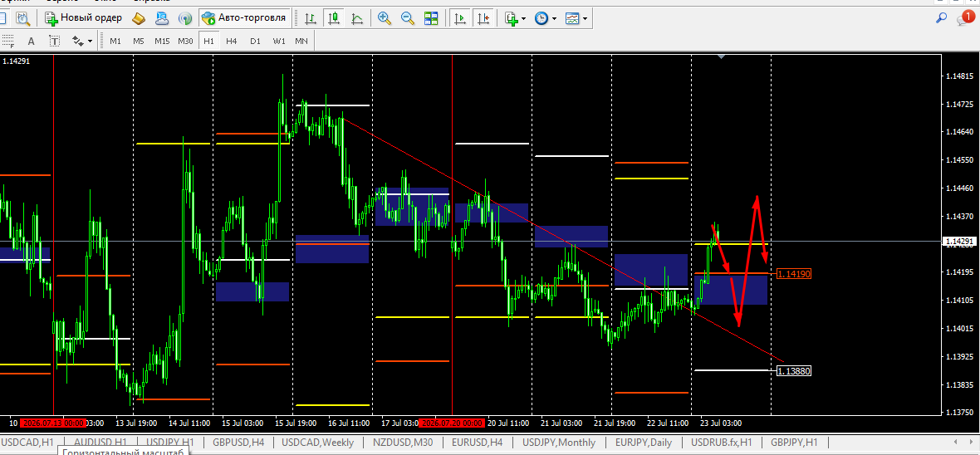
Task: Select the W1 timeframe button
Action: tap(279, 42)
